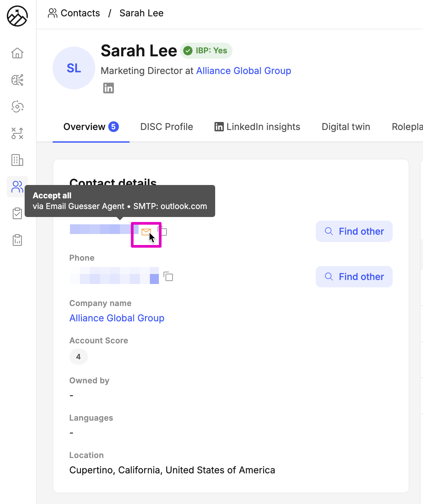Viewport: 423px width, 504px height.
Task: Click the Account Score badge showing 4
Action: click(79, 357)
